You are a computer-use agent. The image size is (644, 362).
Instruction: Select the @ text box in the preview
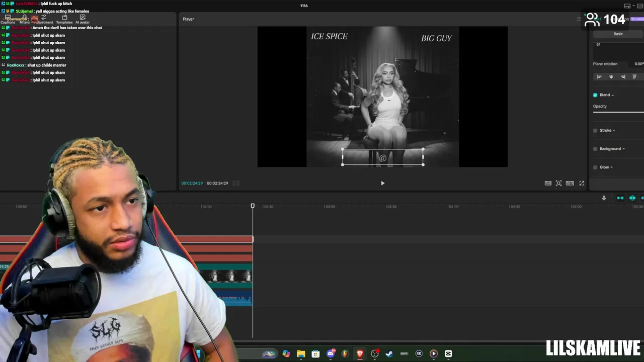pos(383,157)
